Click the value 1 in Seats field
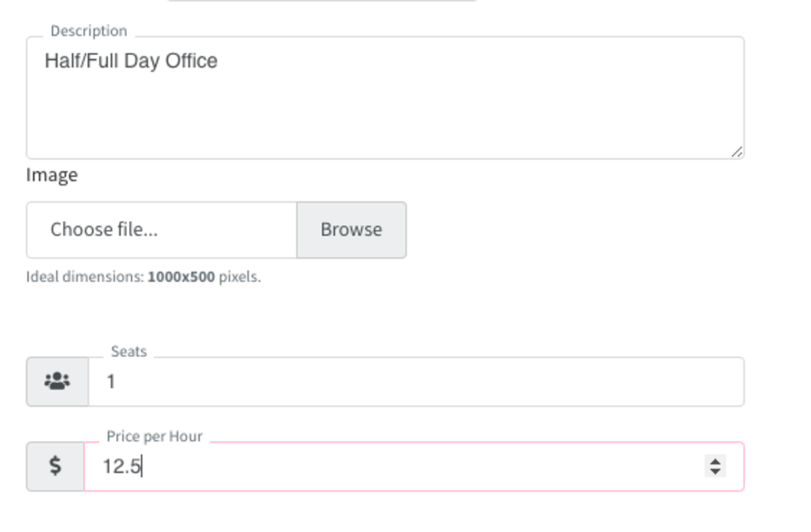This screenshot has width=811, height=532. [x=112, y=382]
